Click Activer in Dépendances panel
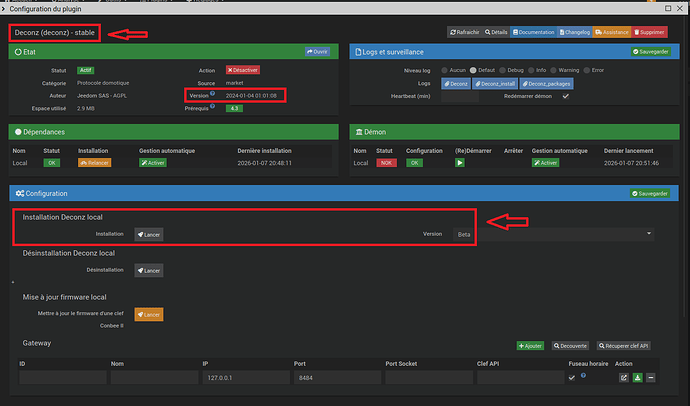This screenshot has width=690, height=406. tap(153, 163)
